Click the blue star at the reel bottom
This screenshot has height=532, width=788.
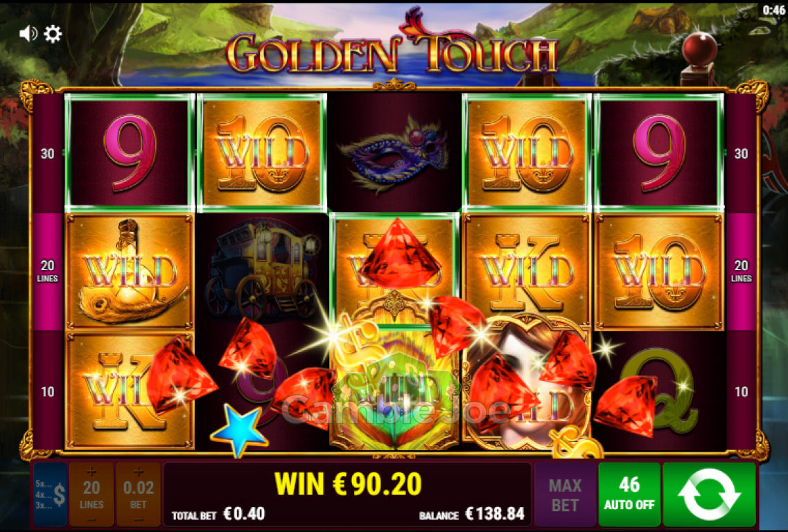(x=239, y=429)
